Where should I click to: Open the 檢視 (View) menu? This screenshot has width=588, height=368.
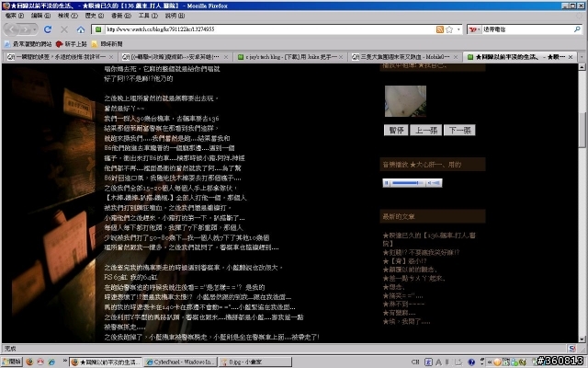pos(67,16)
